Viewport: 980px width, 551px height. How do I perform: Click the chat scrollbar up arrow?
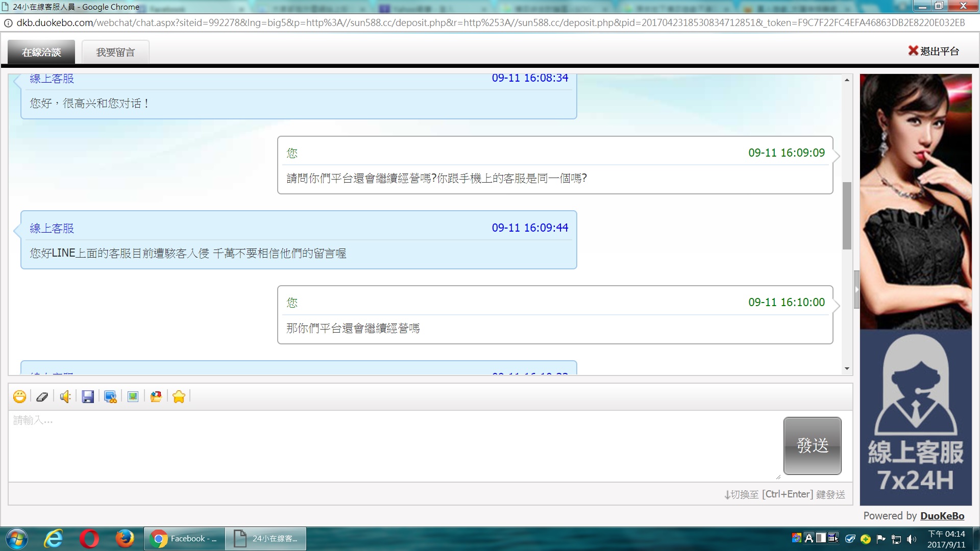tap(847, 80)
